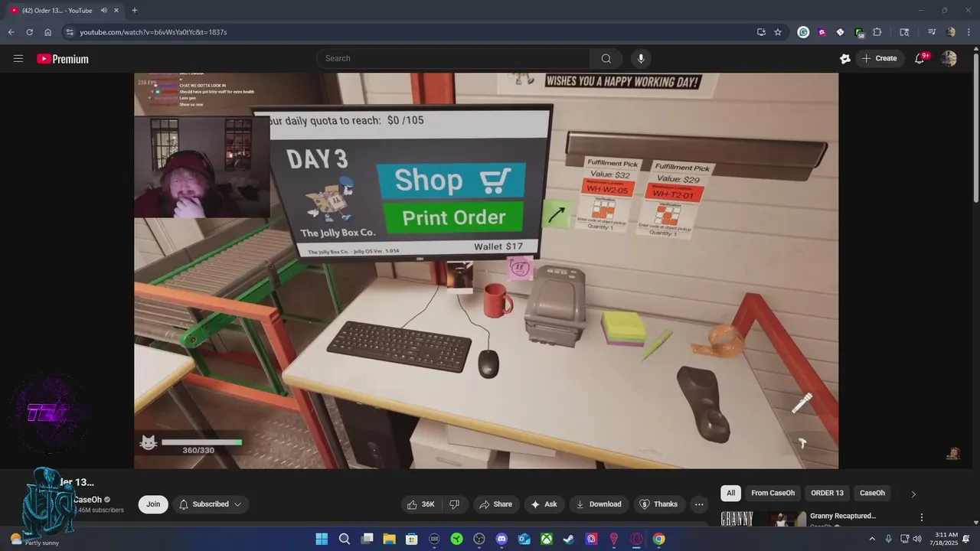Image resolution: width=980 pixels, height=551 pixels.
Task: Open the purple sparkle extension icon
Action: (x=822, y=32)
